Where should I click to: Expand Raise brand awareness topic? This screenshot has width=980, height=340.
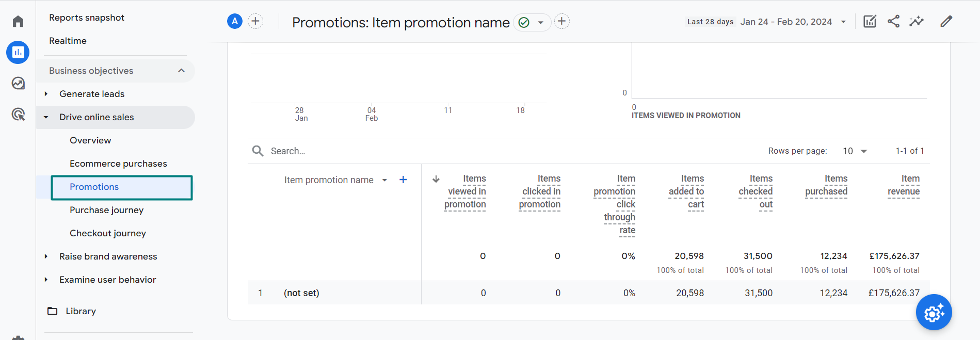tap(46, 256)
